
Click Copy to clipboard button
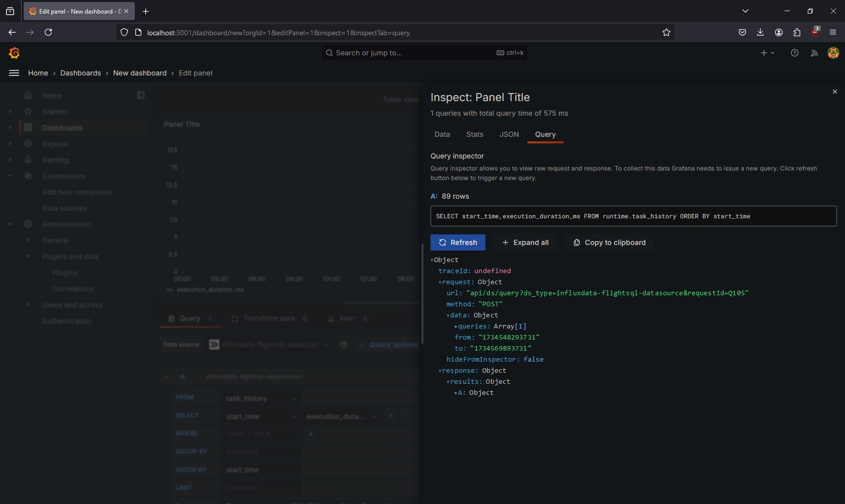pyautogui.click(x=609, y=242)
